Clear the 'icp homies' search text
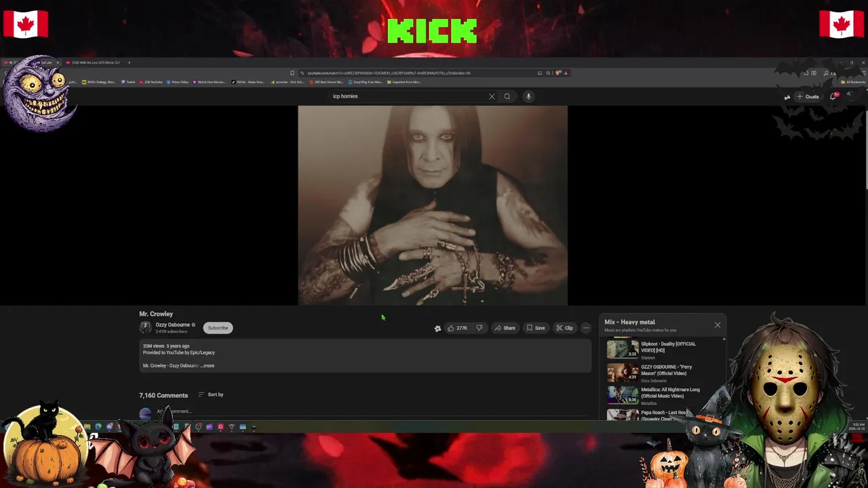 pos(492,96)
